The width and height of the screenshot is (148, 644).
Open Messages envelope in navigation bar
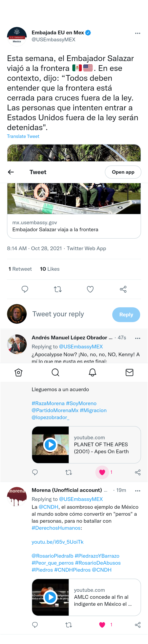(129, 372)
